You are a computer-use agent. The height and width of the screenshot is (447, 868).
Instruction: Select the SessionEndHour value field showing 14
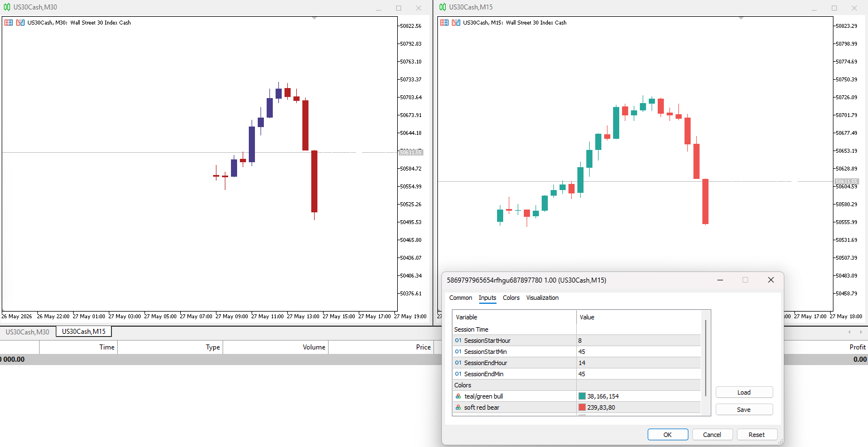point(638,363)
